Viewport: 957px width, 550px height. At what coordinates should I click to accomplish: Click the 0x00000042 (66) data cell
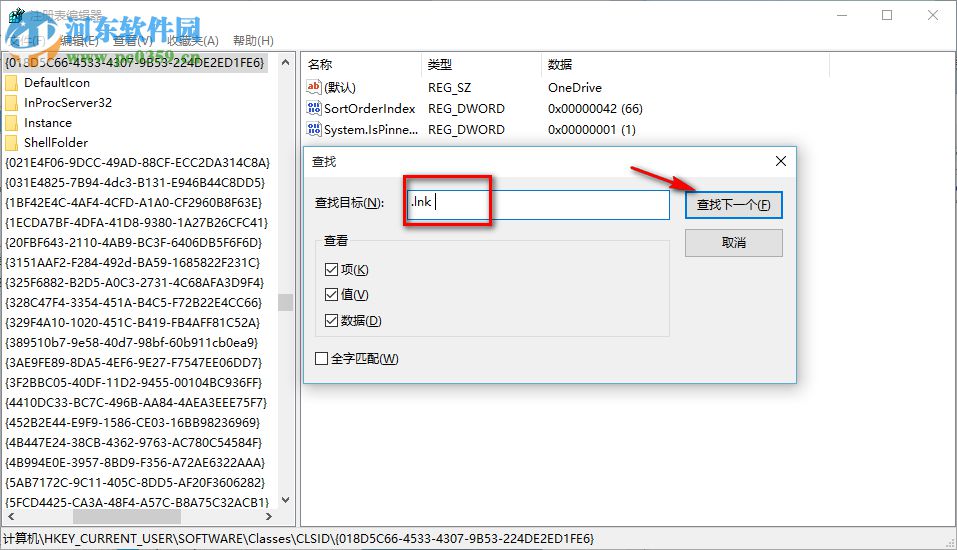tap(595, 109)
